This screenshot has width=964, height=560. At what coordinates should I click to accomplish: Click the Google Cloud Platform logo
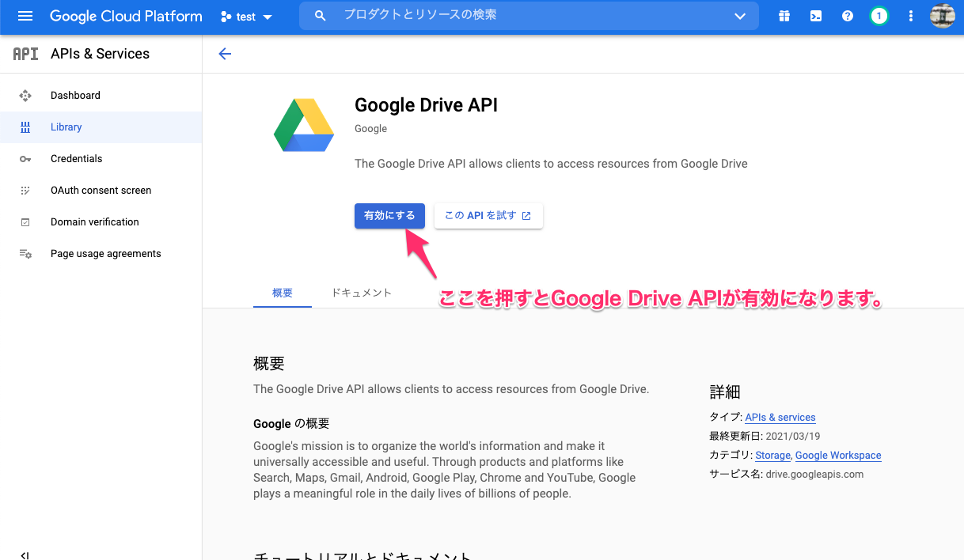point(125,16)
